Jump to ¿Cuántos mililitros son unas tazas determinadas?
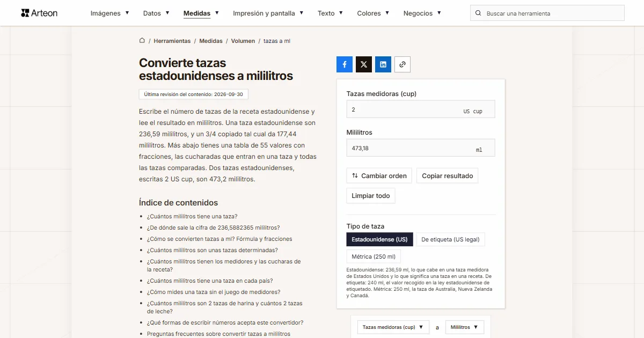 pos(213,250)
